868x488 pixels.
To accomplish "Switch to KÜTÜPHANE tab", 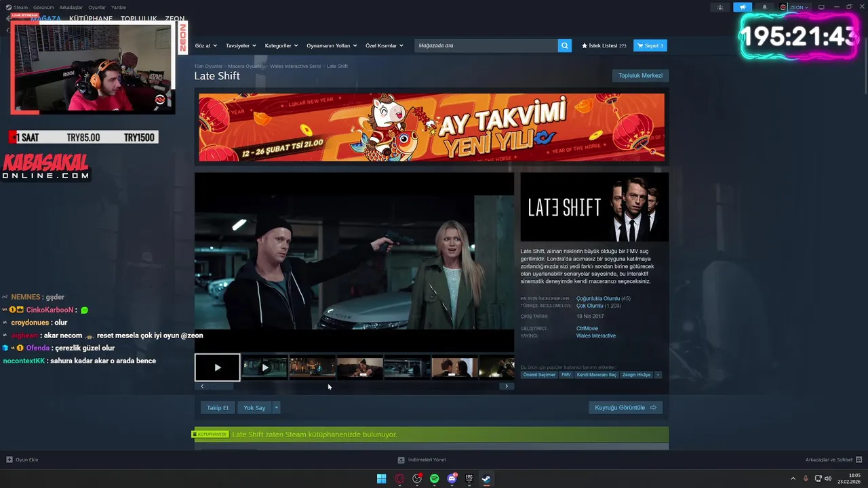I will click(x=91, y=19).
